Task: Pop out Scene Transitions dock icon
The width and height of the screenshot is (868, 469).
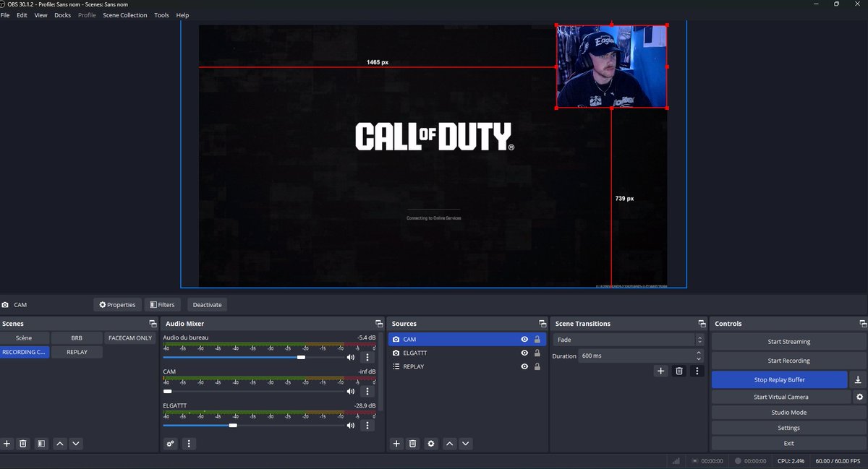Action: point(702,324)
